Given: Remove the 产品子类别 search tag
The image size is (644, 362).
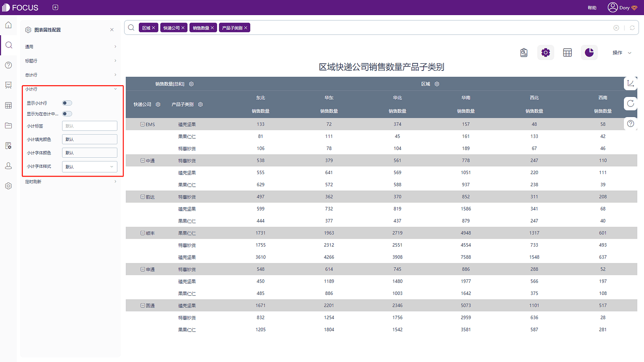Looking at the screenshot, I should [246, 28].
